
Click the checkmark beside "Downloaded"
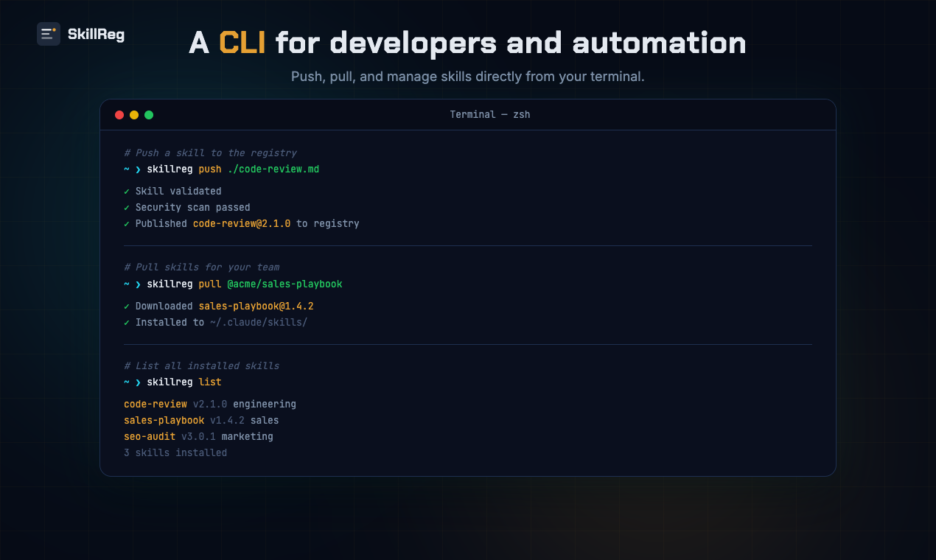(127, 307)
